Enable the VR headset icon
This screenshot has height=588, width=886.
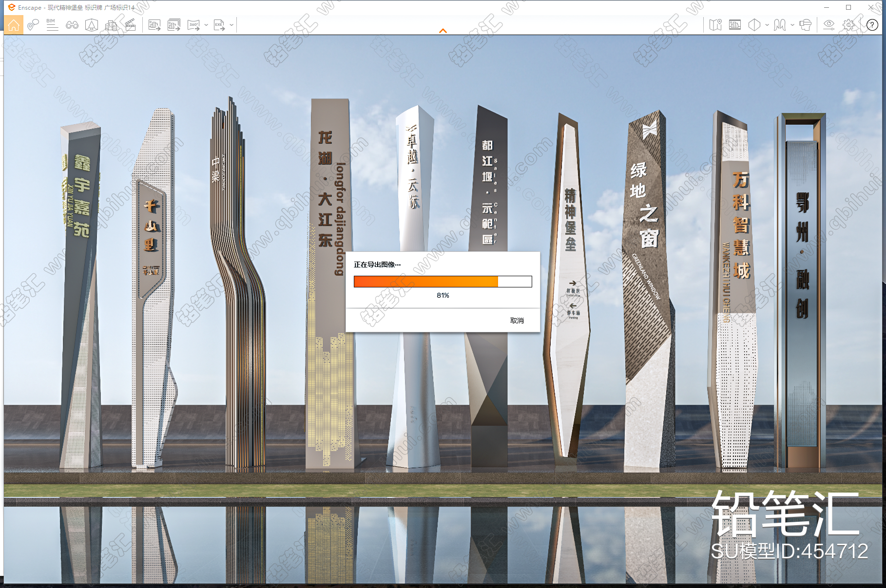pos(806,25)
